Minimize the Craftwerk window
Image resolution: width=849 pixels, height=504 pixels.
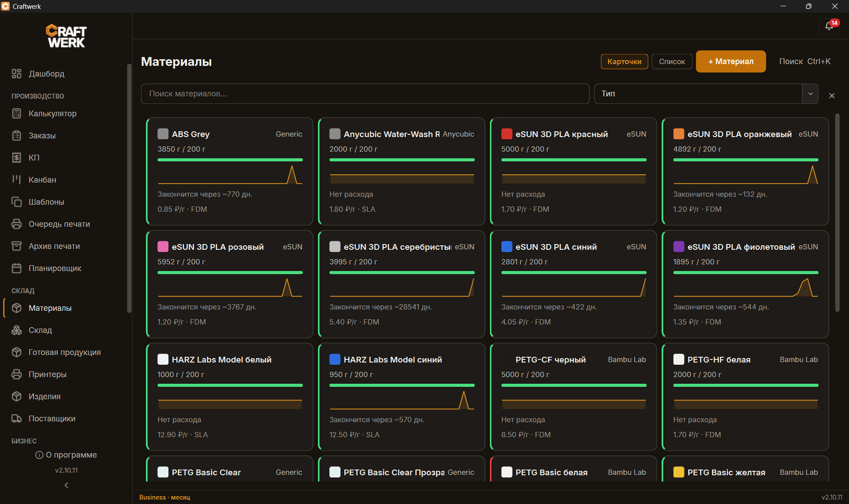(783, 6)
